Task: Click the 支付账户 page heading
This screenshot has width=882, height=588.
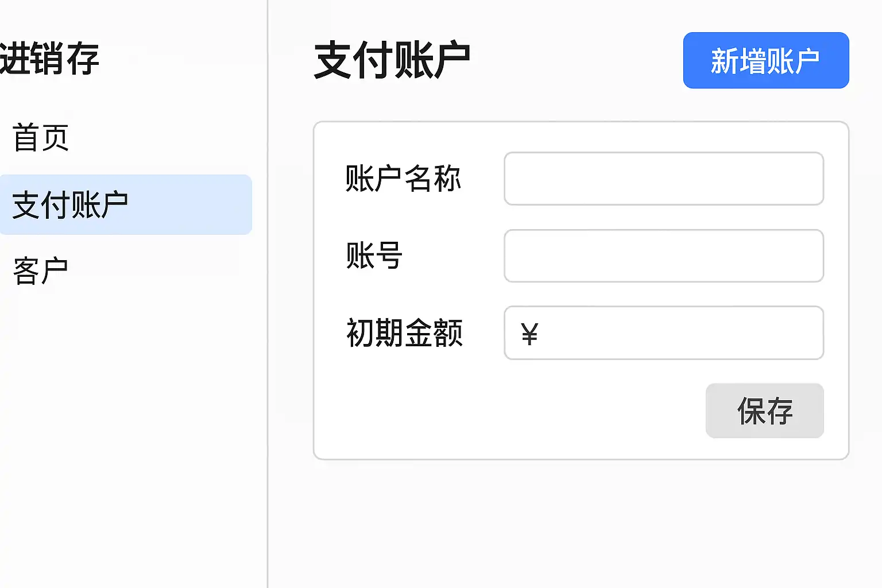Action: [392, 60]
